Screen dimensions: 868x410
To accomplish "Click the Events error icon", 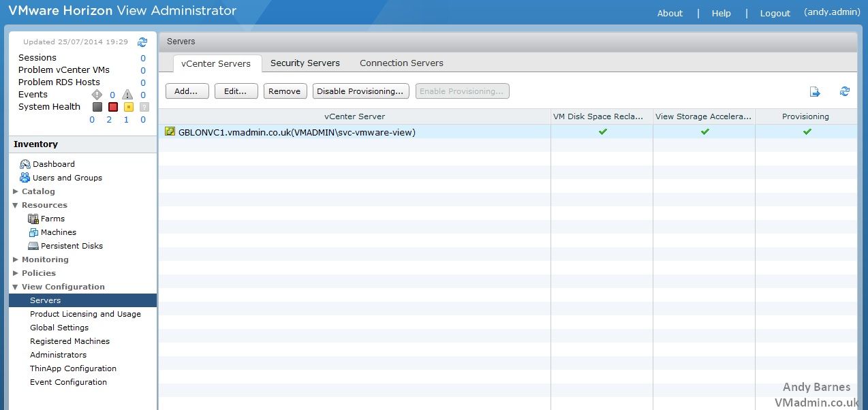I will [97, 95].
